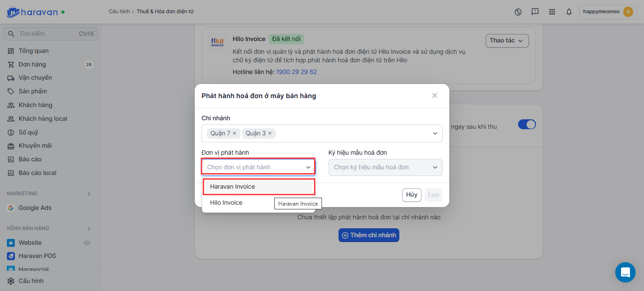Click the Hilo Invoice logo
The image size is (644, 291).
[217, 42]
